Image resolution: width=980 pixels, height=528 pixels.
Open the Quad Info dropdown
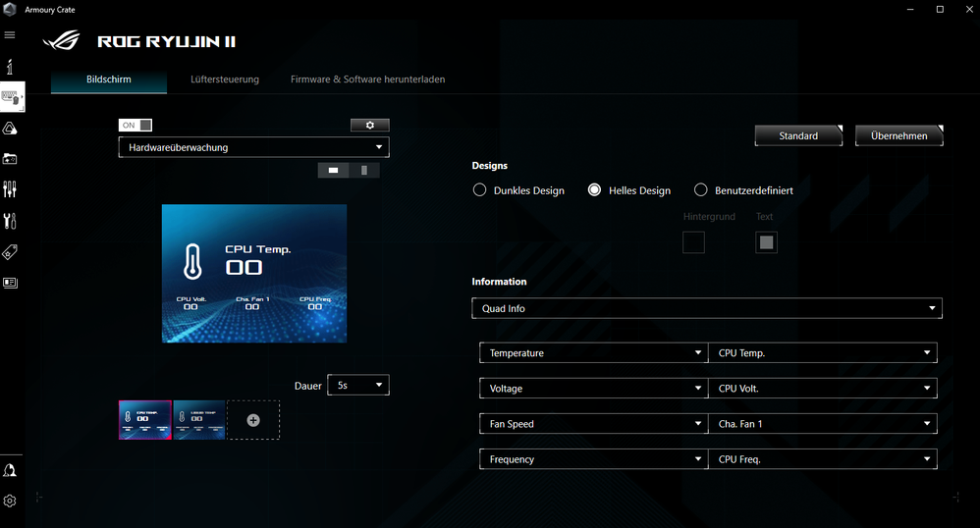pyautogui.click(x=707, y=308)
